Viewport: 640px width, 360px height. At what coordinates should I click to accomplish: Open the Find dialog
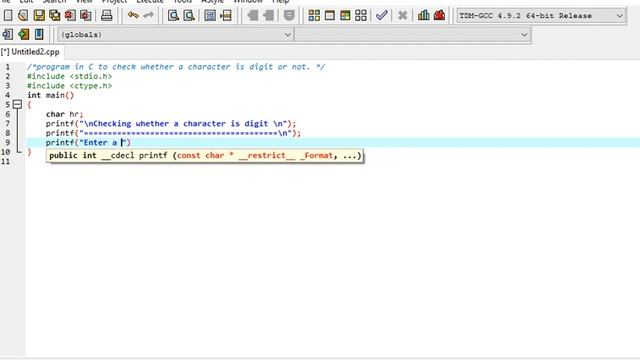coord(173,16)
